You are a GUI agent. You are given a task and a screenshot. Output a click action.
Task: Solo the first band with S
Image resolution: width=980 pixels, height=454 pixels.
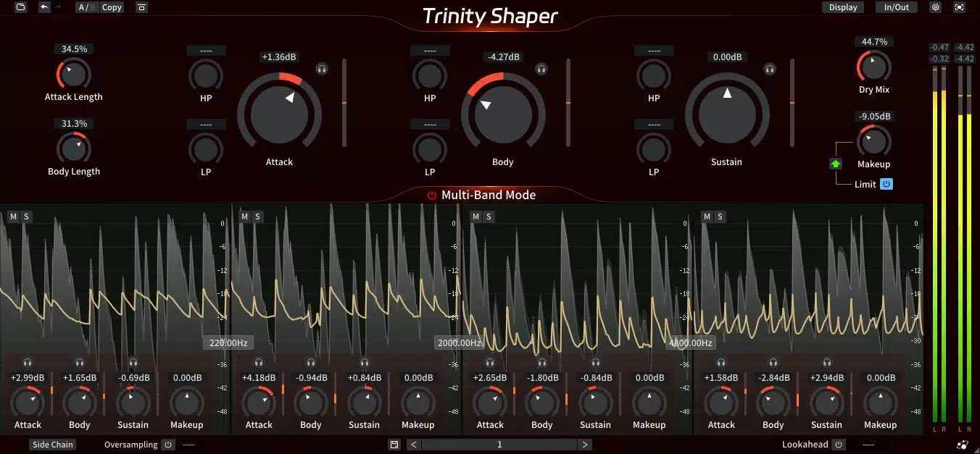26,217
